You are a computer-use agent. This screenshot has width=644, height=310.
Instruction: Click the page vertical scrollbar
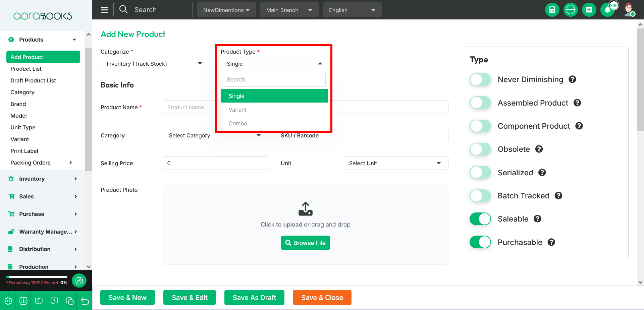640,79
